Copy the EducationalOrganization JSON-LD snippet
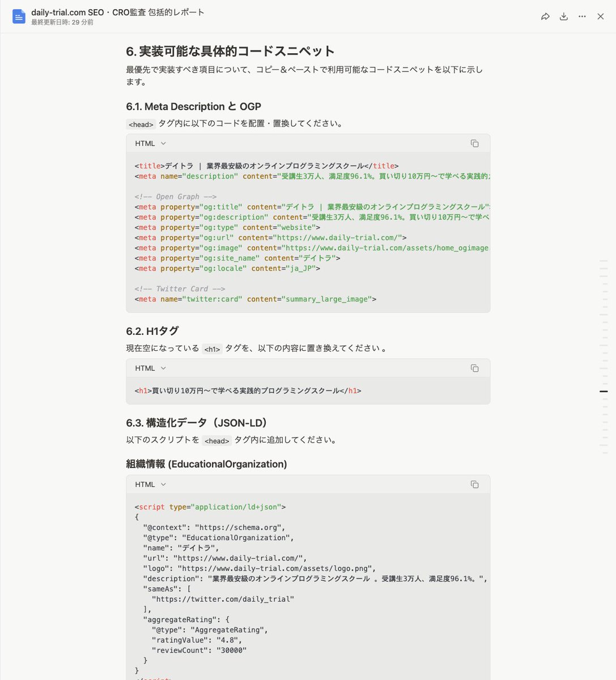This screenshot has width=616, height=680. pyautogui.click(x=474, y=484)
